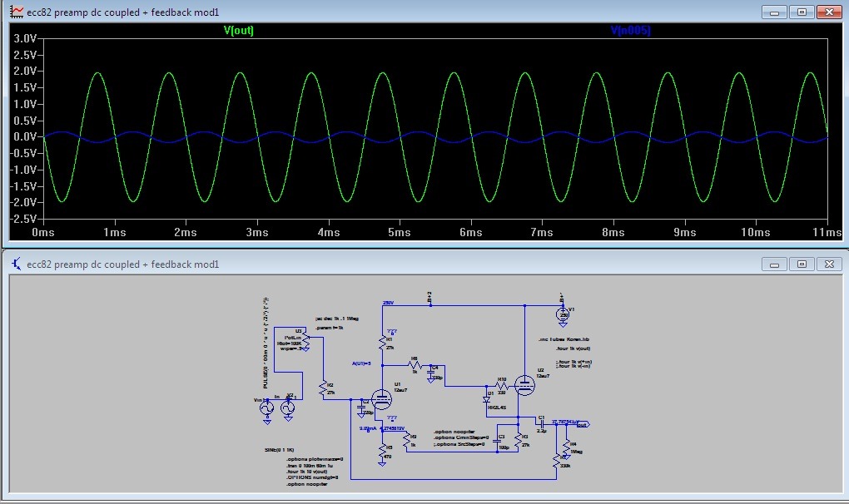The image size is (849, 504).
Task: Select resistor R6 1k symbol
Action: click(415, 365)
